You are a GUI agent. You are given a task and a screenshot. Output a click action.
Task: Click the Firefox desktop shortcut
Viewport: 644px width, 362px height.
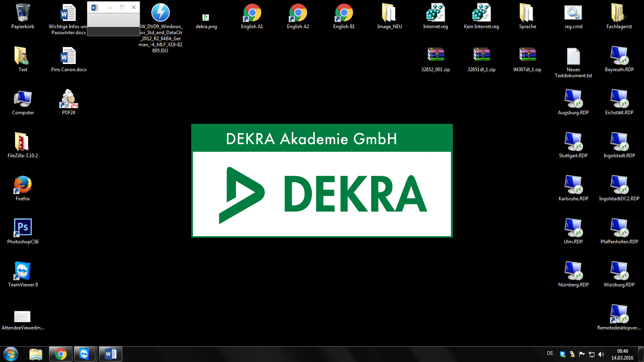[x=23, y=185]
